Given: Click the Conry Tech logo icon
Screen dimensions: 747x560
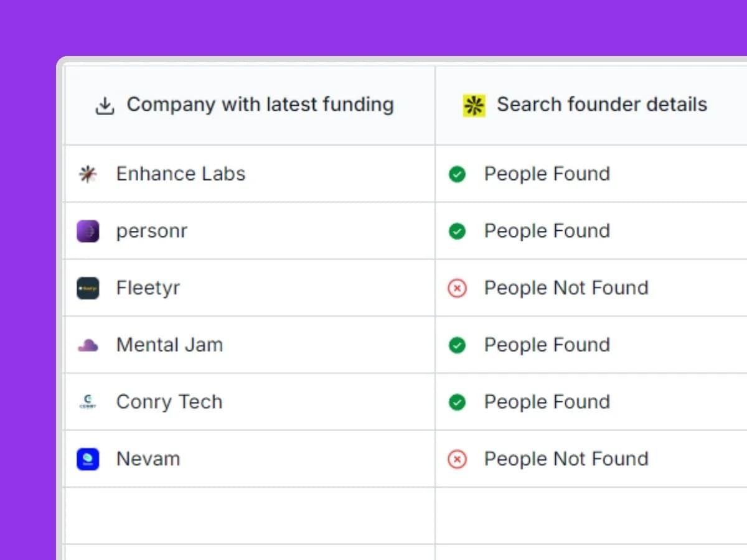Looking at the screenshot, I should (x=87, y=401).
